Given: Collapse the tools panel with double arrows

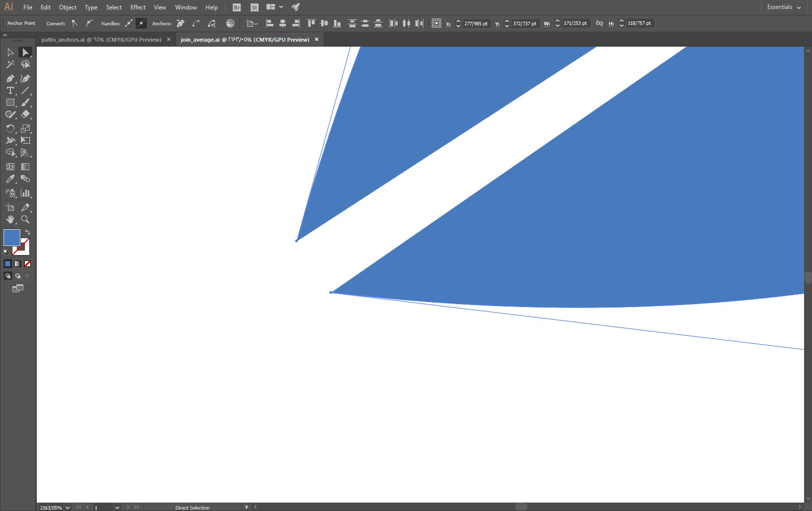Looking at the screenshot, I should [x=5, y=35].
